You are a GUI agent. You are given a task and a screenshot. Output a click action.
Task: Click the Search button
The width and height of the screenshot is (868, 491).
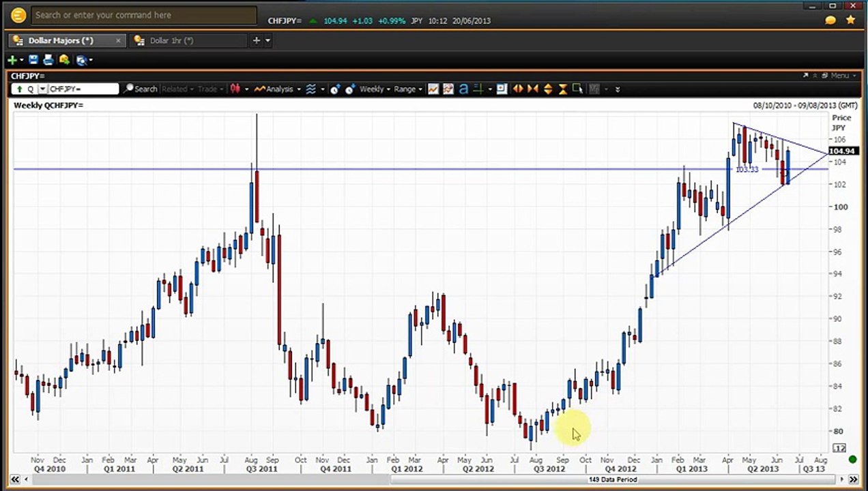pyautogui.click(x=140, y=89)
